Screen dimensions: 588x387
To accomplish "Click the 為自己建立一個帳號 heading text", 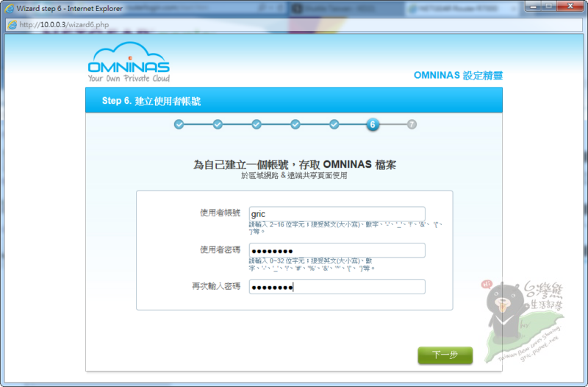I will (x=295, y=164).
